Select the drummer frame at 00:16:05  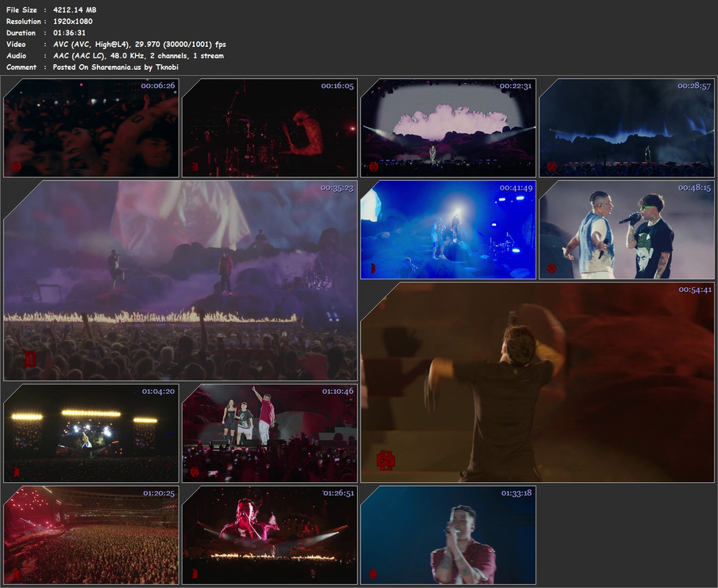[x=270, y=128]
